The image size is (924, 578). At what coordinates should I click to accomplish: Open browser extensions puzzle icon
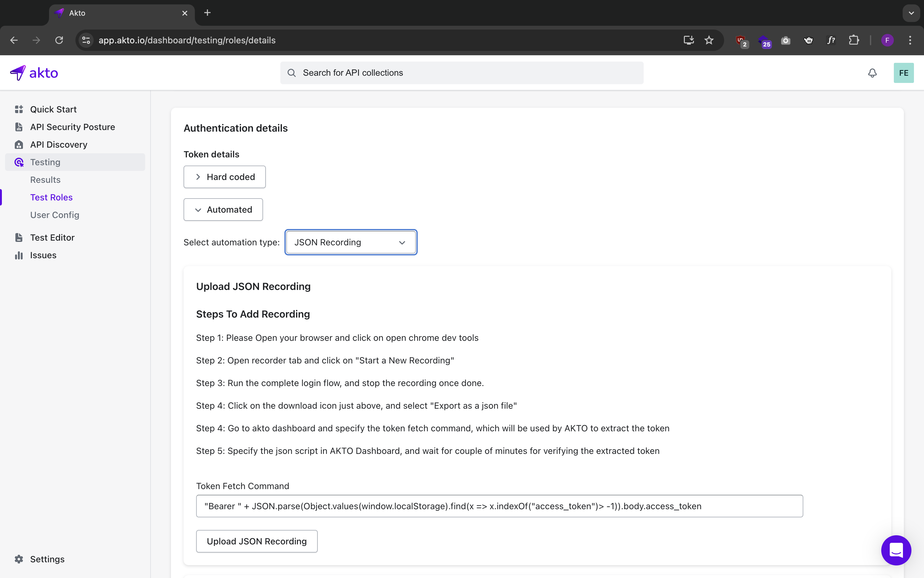854,40
